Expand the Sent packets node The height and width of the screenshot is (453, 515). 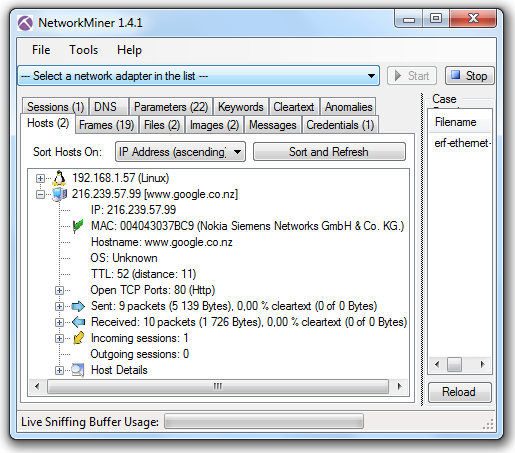pos(59,306)
